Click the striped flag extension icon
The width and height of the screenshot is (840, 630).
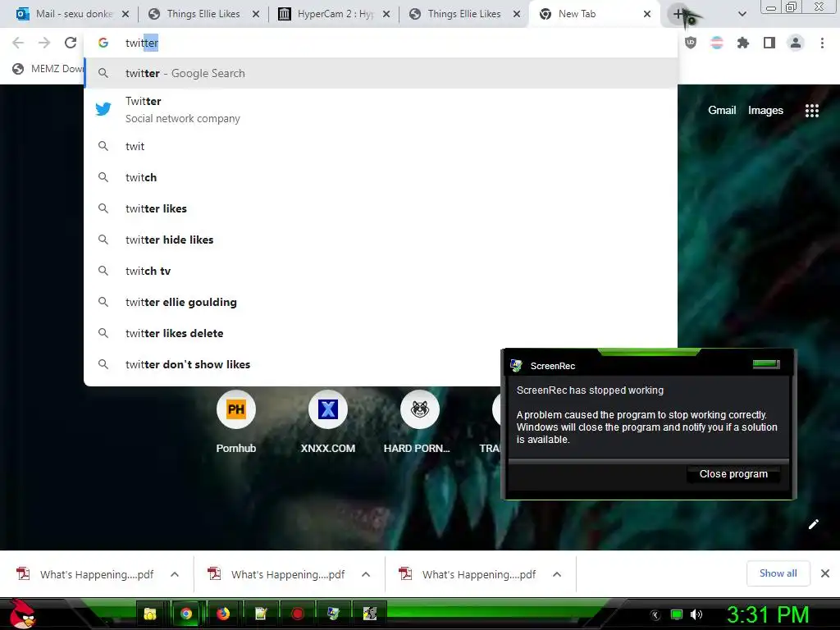(717, 43)
